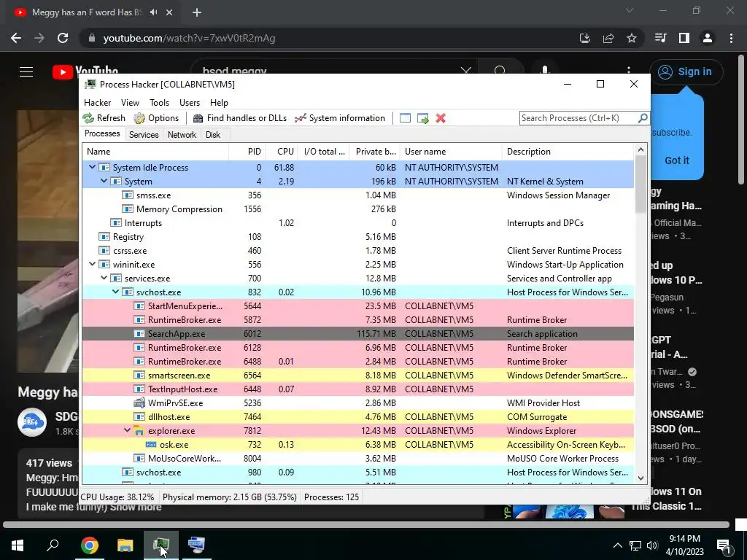Click the Chrome taskbar icon
747x560 pixels.
90,545
